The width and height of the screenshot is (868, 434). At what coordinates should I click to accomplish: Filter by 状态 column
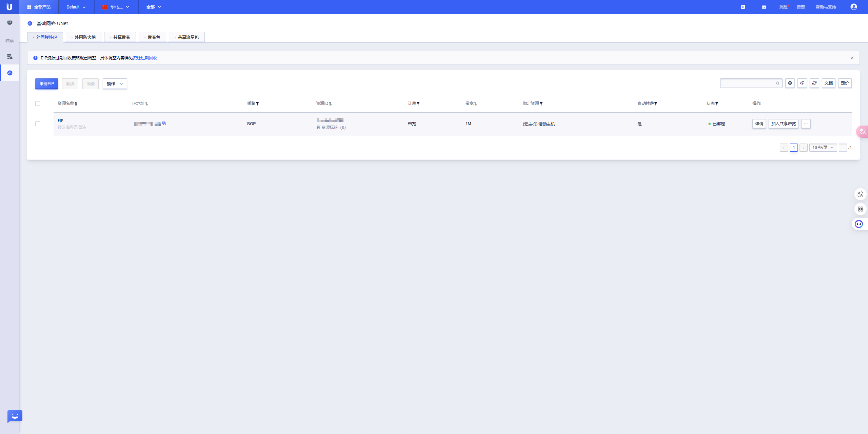tap(717, 104)
